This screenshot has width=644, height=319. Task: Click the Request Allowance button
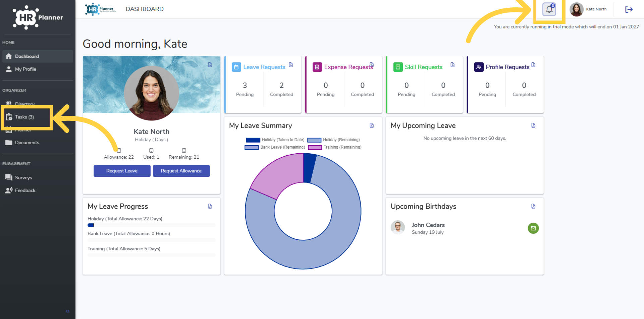click(x=181, y=171)
